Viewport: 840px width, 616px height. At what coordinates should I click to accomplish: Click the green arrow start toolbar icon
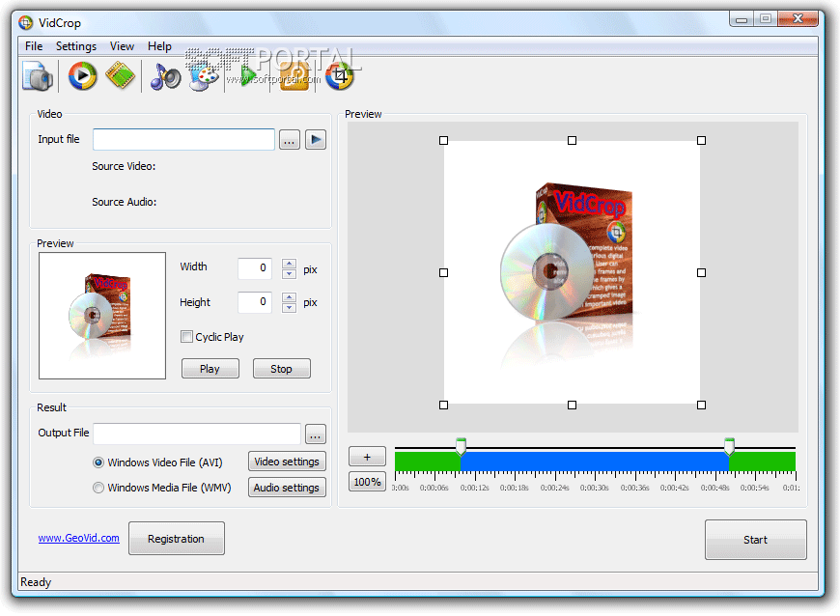pos(248,76)
